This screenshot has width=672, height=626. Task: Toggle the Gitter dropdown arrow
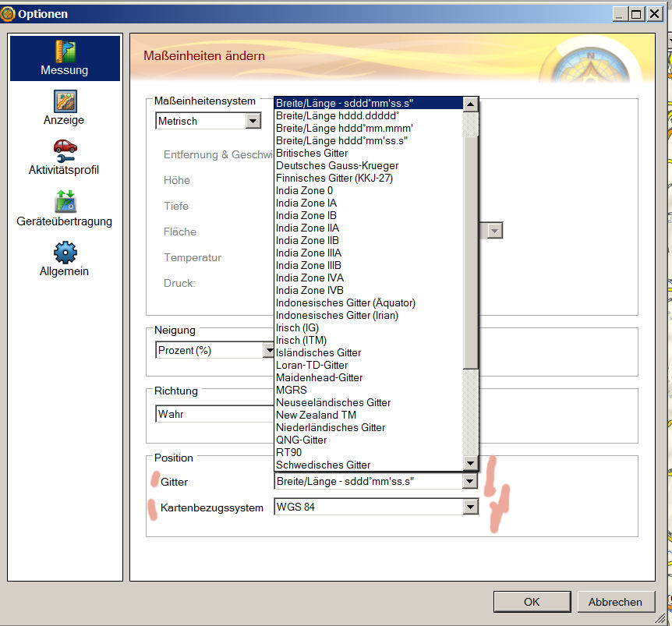pos(470,481)
